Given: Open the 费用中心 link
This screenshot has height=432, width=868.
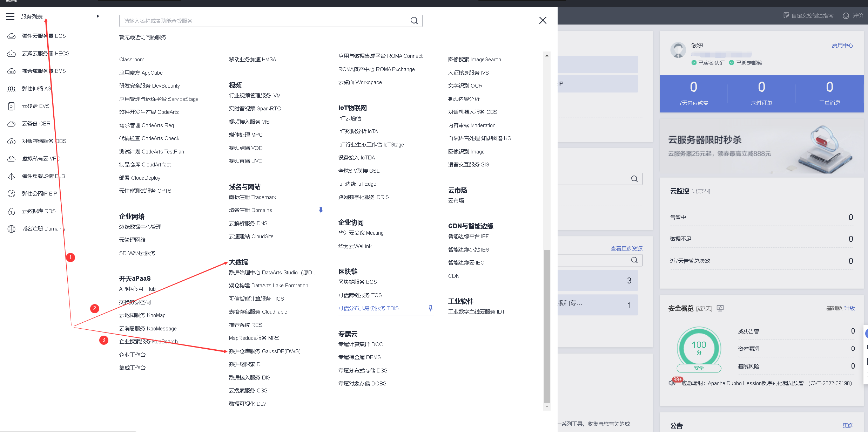Looking at the screenshot, I should (842, 46).
